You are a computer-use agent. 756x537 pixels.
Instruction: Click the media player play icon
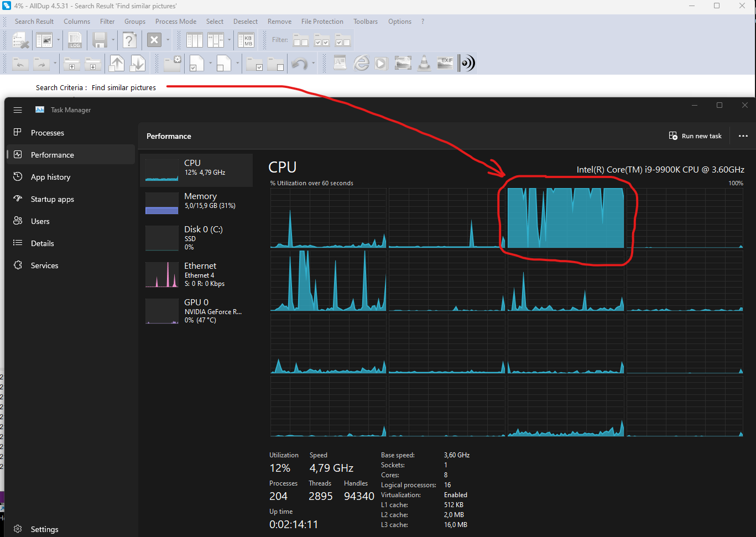[x=381, y=63]
